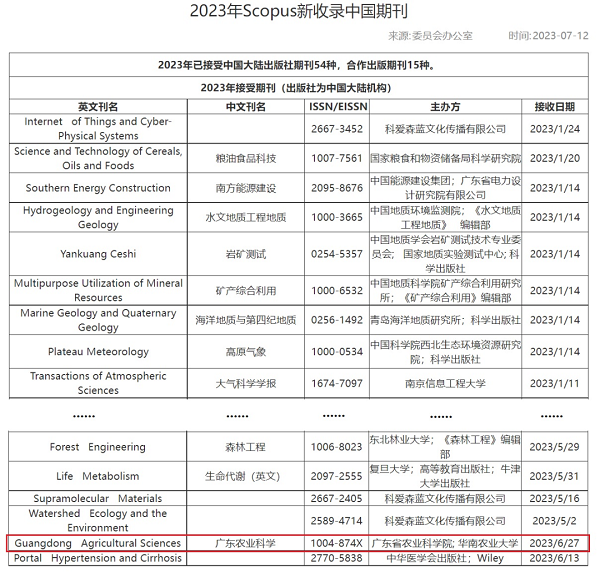Viewport: 600px width, 577px height.
Task: Click the '2023年接受期刊' section heading row
Action: point(298,88)
